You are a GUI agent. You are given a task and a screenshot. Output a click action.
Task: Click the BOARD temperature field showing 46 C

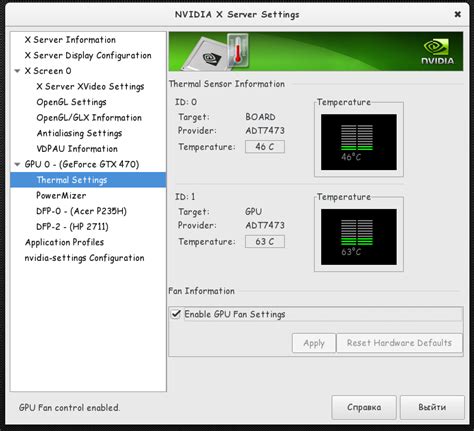(x=265, y=147)
